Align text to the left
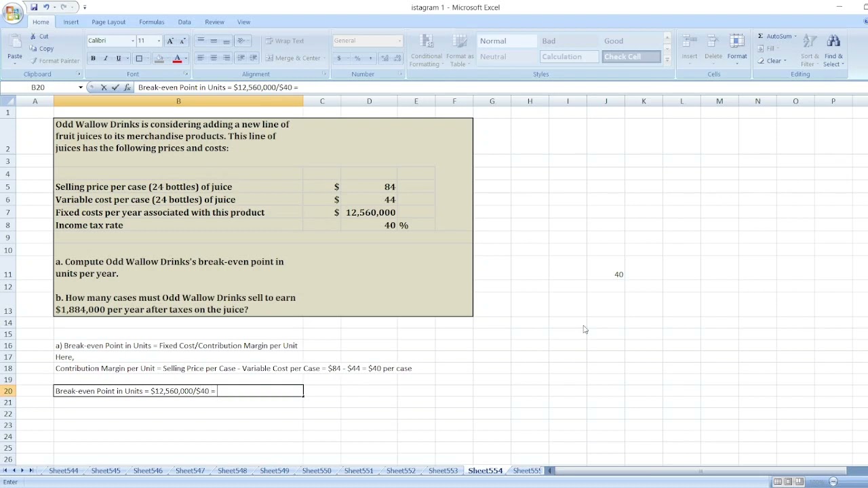The width and height of the screenshot is (868, 488). click(x=201, y=58)
